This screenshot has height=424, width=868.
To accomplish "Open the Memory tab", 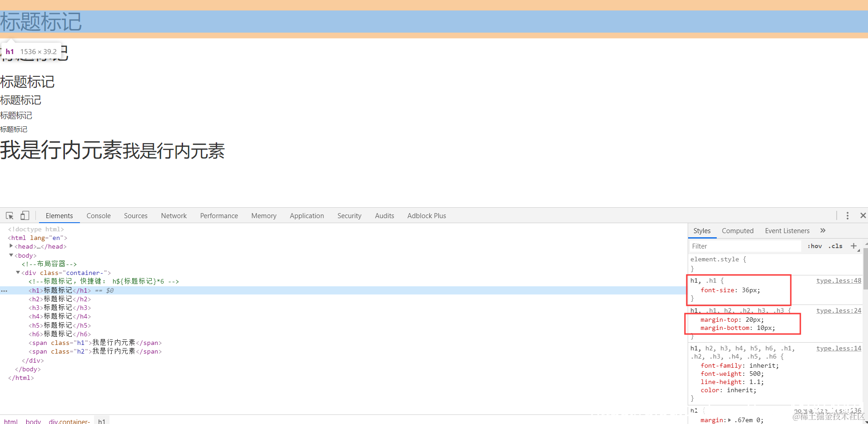I will pos(264,216).
